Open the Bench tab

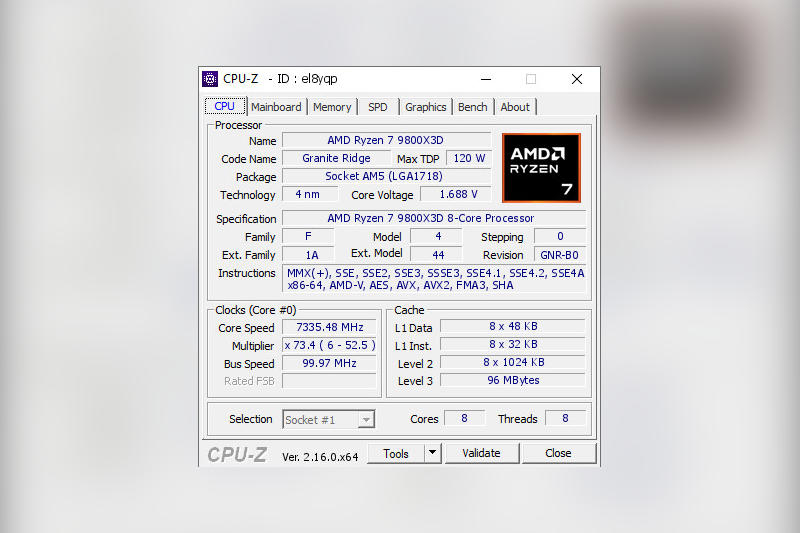pyautogui.click(x=473, y=107)
